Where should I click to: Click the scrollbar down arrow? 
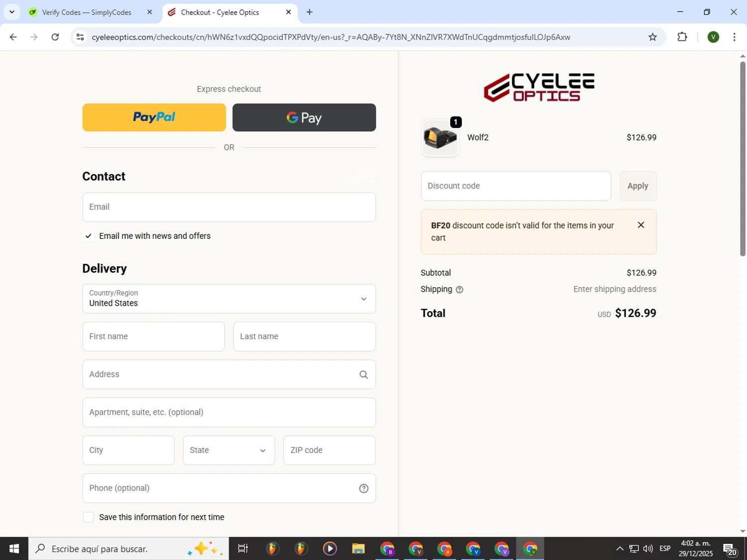tap(743, 532)
